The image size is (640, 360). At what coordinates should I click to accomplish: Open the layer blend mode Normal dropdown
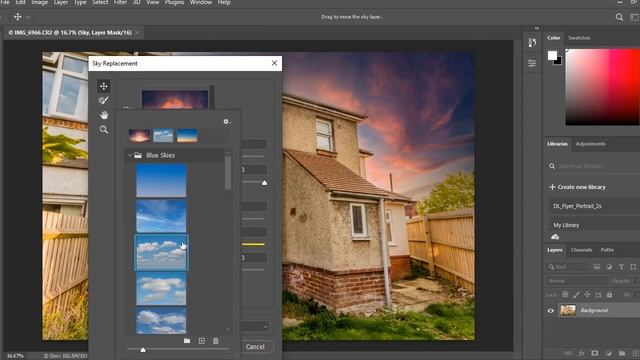pos(576,281)
